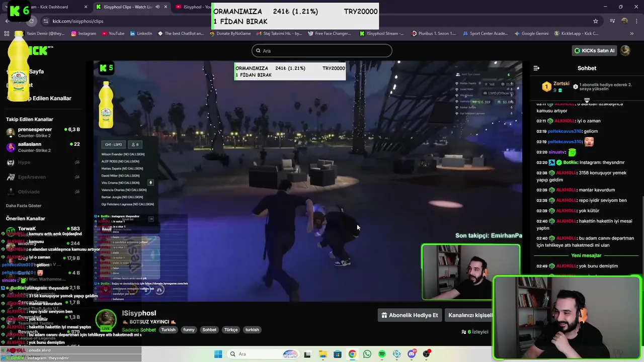Open WhatsApp from the taskbar
The image size is (644, 362).
367,354
